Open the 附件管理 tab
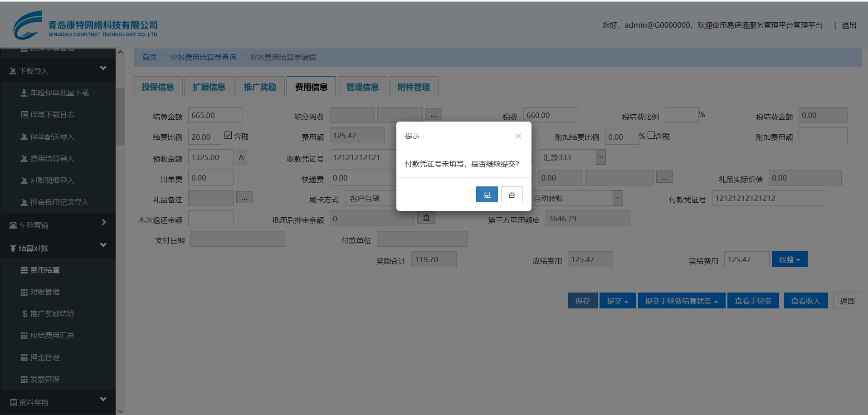This screenshot has width=868, height=415. [413, 87]
